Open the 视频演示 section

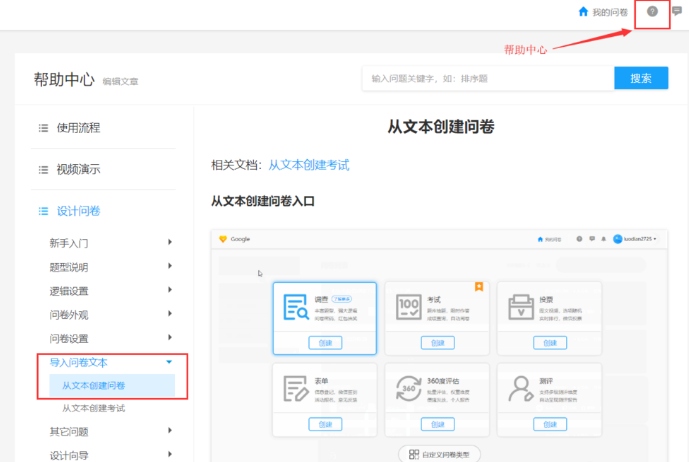[x=78, y=169]
